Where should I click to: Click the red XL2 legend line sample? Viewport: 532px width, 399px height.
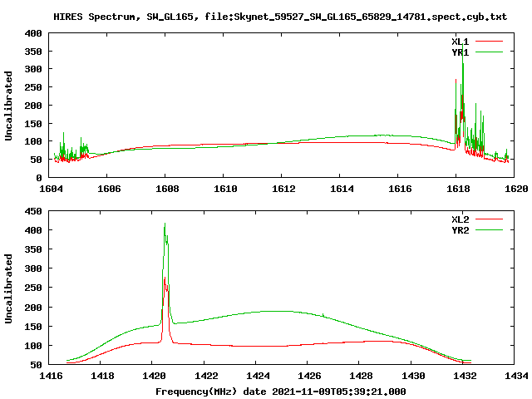[489, 219]
